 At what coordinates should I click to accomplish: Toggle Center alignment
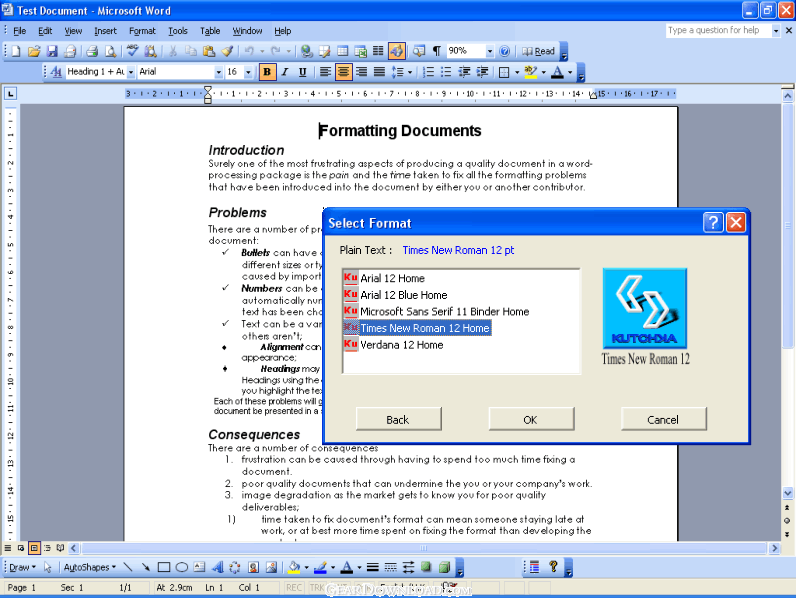pos(343,72)
